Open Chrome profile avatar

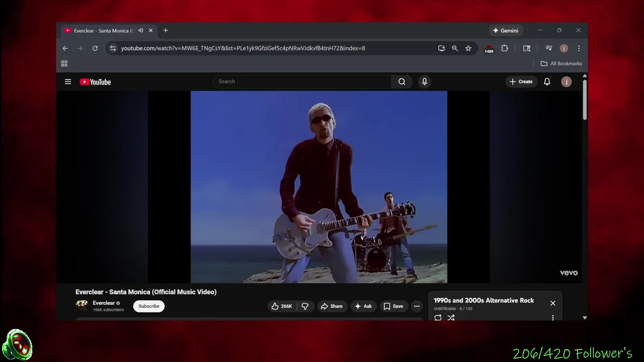click(563, 48)
